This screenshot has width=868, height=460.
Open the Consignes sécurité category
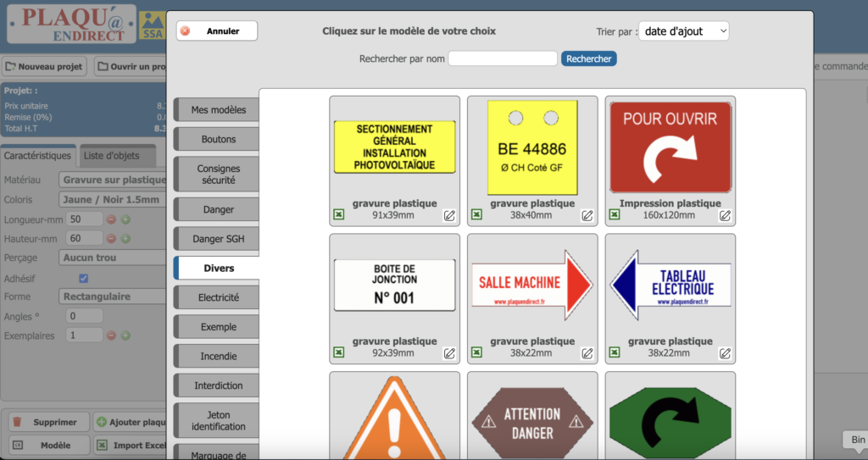[x=218, y=175]
